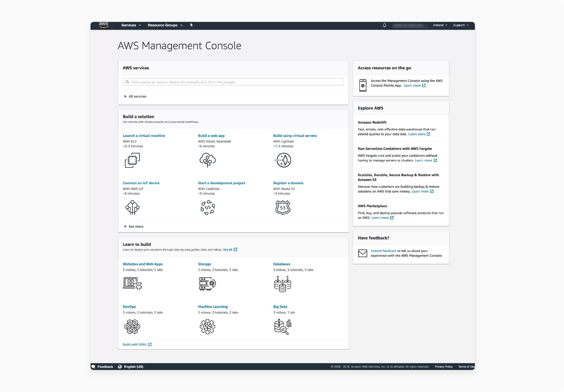Open Build a web app link
564x392 pixels.
click(211, 136)
